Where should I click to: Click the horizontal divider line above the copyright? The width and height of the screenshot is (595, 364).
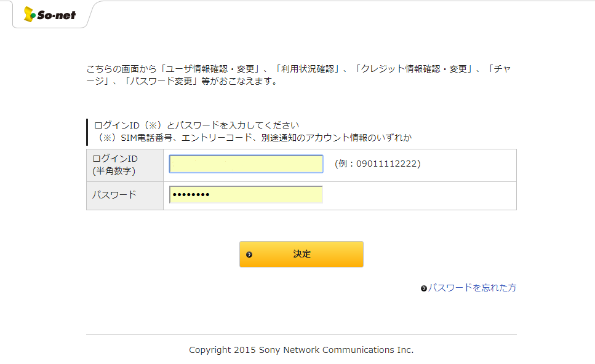[x=301, y=335]
